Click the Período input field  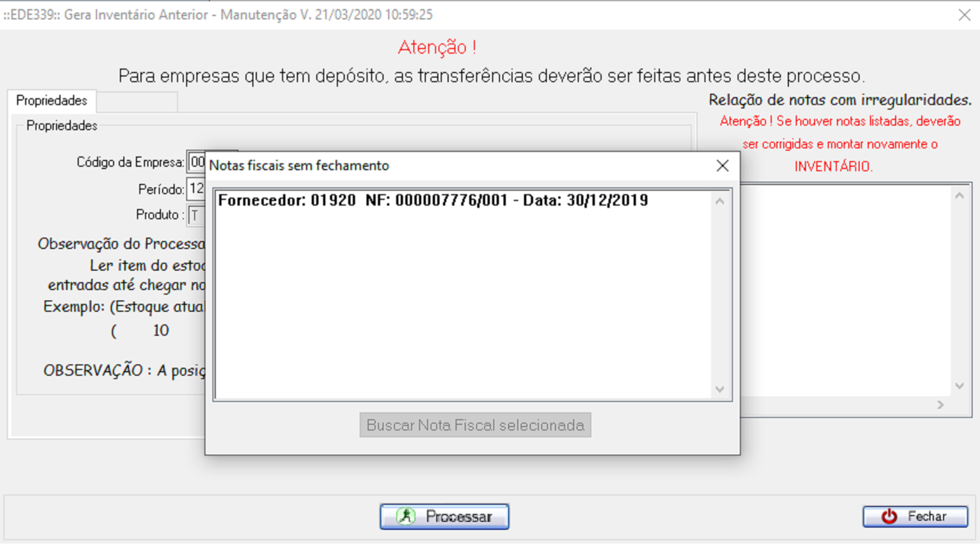[196, 189]
